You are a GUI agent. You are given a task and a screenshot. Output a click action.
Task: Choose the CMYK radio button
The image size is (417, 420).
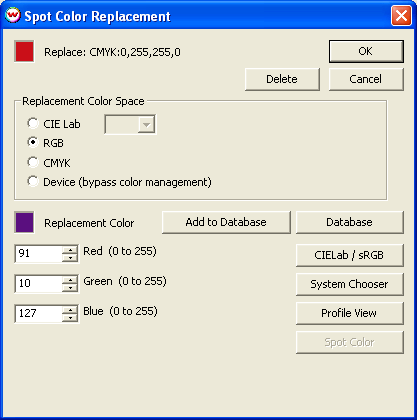[33, 162]
